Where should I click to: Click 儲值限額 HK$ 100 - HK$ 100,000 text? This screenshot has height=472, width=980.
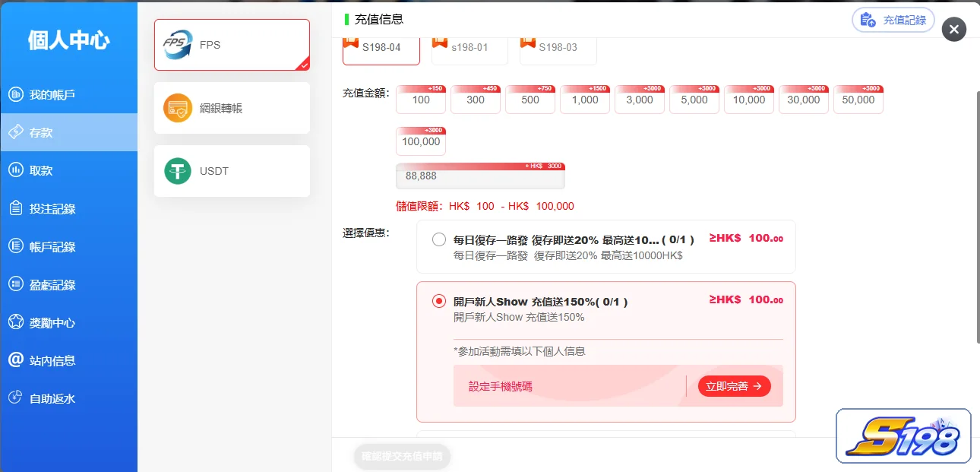485,206
